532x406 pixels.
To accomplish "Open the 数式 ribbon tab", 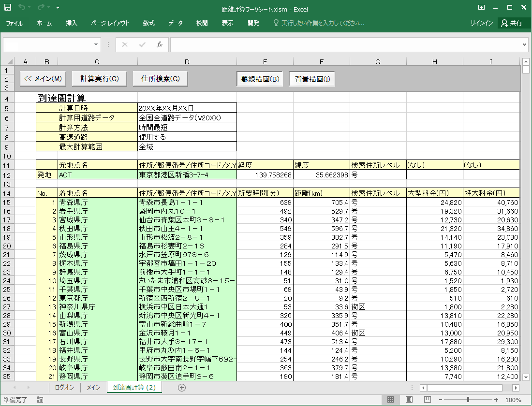I will click(148, 23).
